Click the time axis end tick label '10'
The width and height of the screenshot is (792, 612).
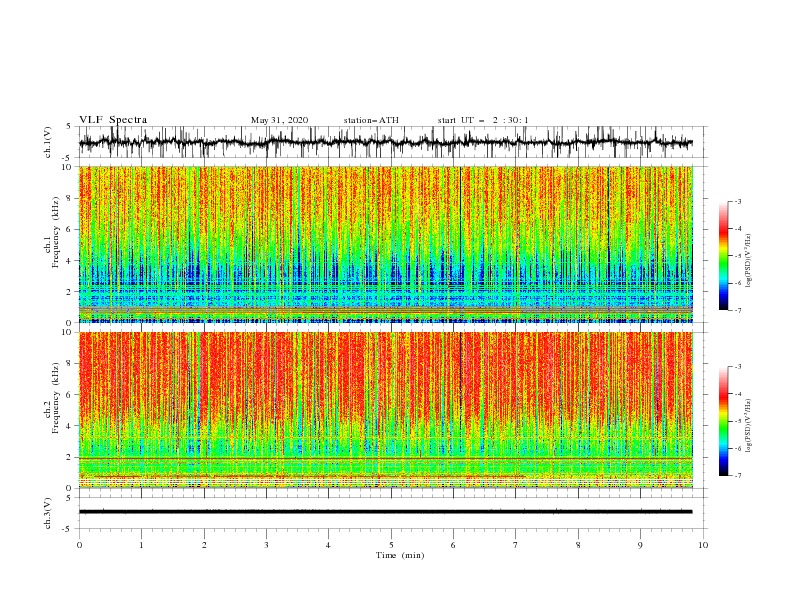pos(703,545)
